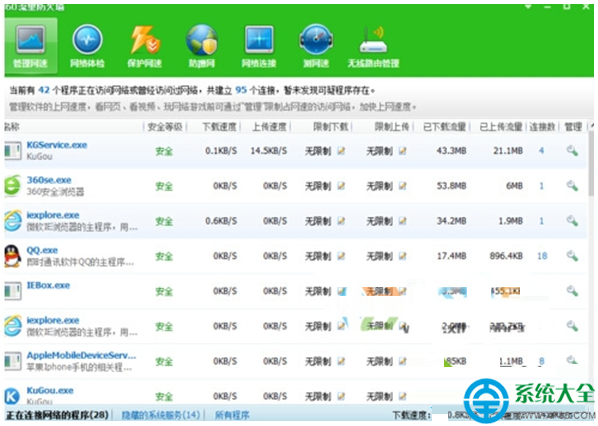Click the 360se.exe program name
Viewport: 598px width, 426px height.
point(49,180)
